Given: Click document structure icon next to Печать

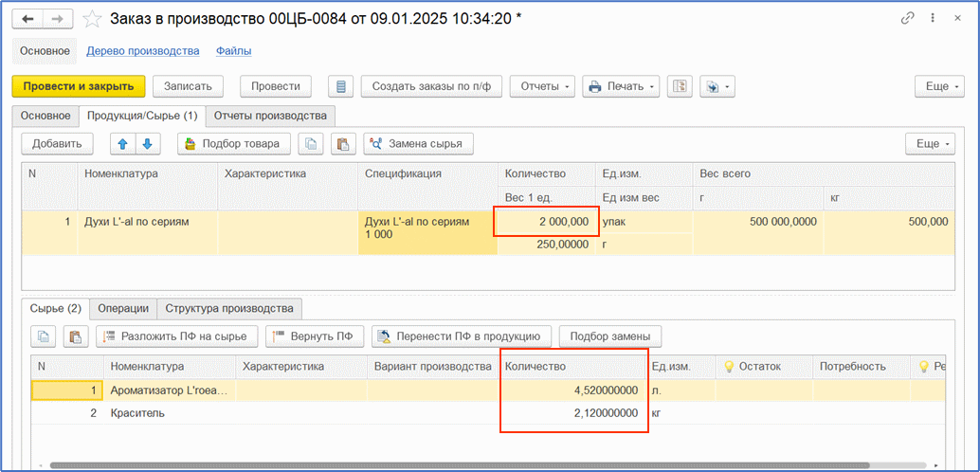Looking at the screenshot, I should click(680, 86).
